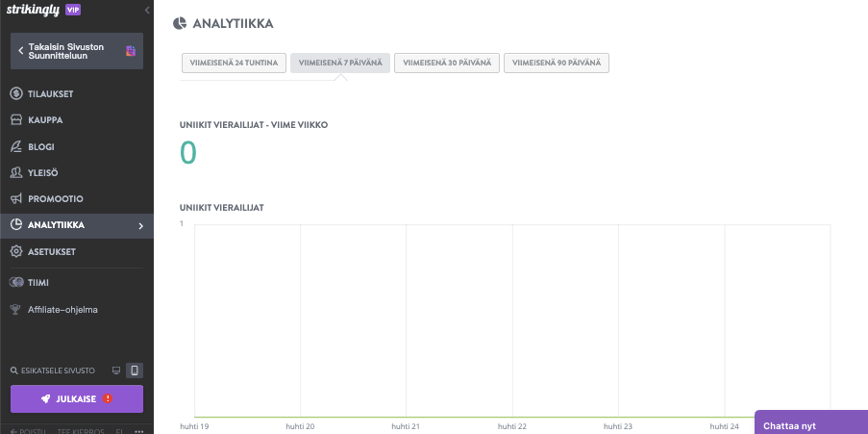Click the 'huhti 19' axis label
Viewport: 868px width, 434px height.
194,427
